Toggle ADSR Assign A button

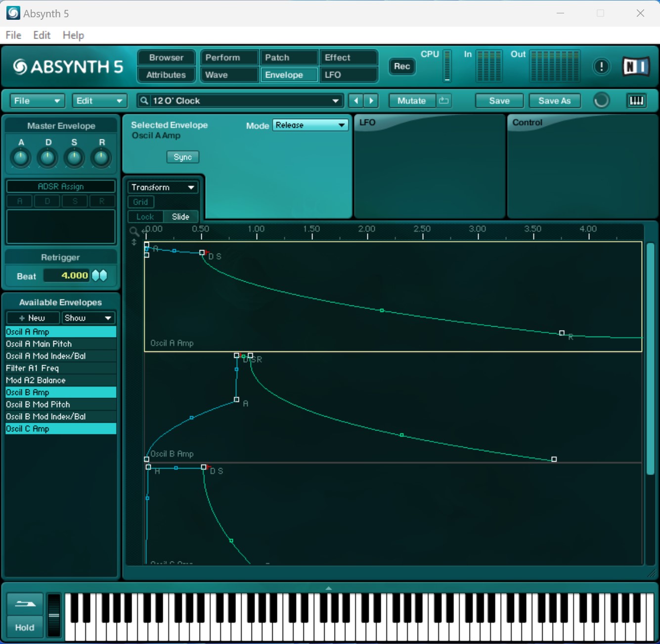[x=20, y=201]
